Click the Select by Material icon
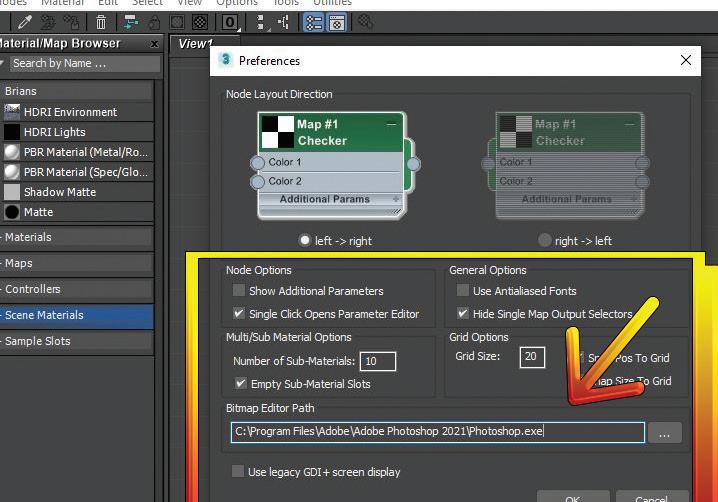This screenshot has width=718, height=502. pos(365,22)
